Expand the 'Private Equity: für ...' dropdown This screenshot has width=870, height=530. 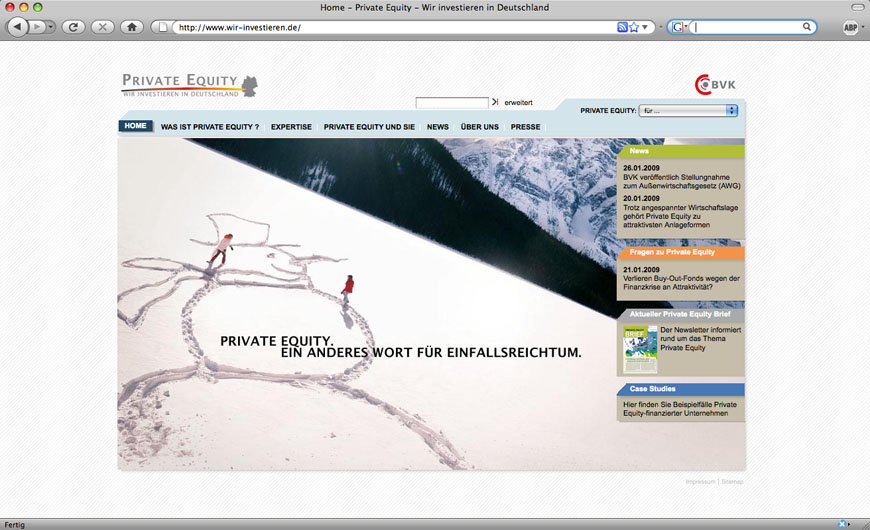tap(688, 110)
